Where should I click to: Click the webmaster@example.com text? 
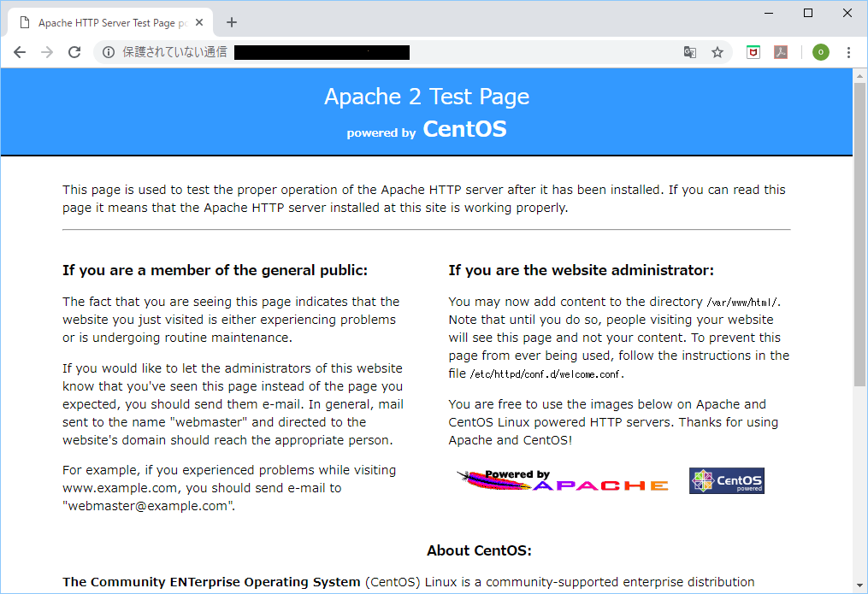click(x=147, y=506)
